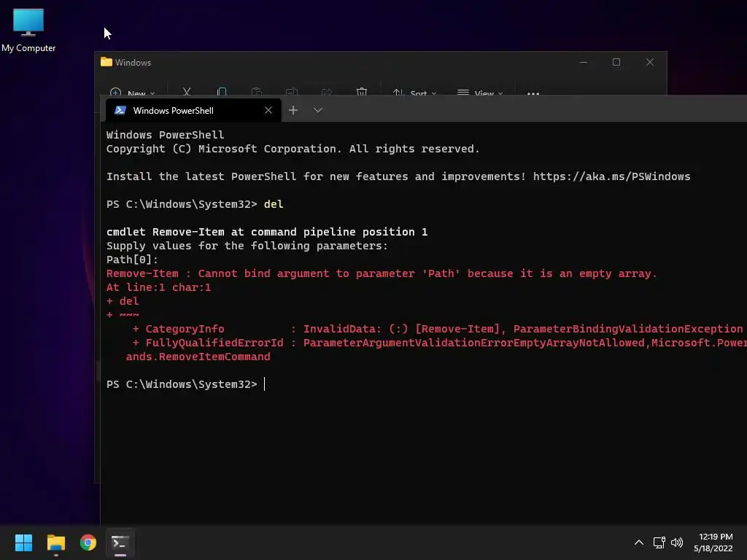The image size is (747, 560).
Task: Launch Google Chrome from the taskbar
Action: pos(88,542)
